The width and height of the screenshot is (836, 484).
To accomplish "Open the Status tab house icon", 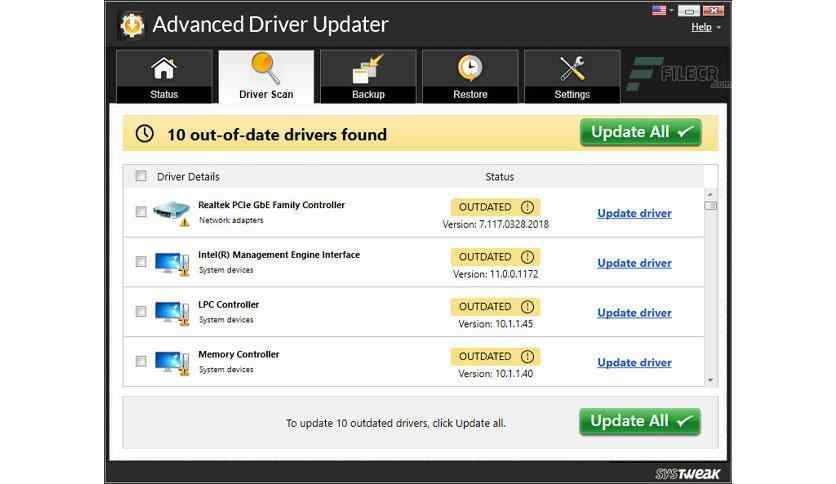I will click(164, 69).
